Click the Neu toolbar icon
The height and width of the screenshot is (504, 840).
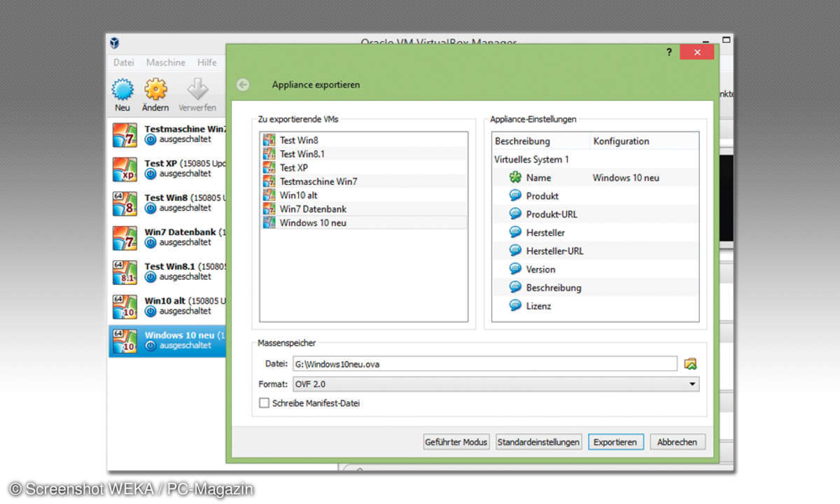pos(122,89)
